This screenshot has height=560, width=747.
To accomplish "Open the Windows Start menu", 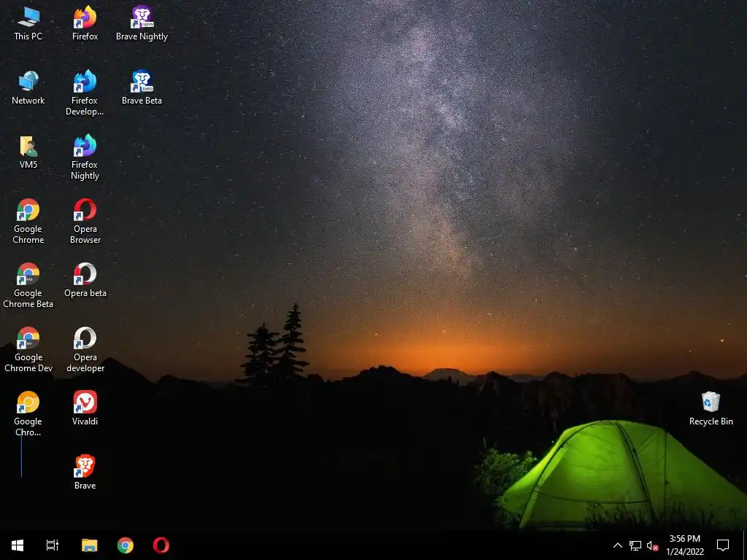I will pyautogui.click(x=18, y=545).
